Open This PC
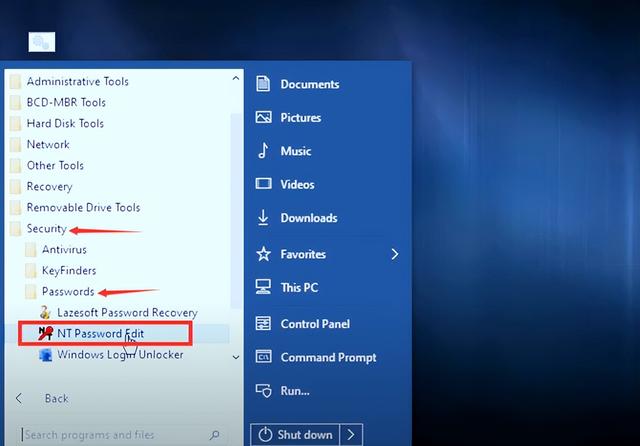 click(298, 287)
